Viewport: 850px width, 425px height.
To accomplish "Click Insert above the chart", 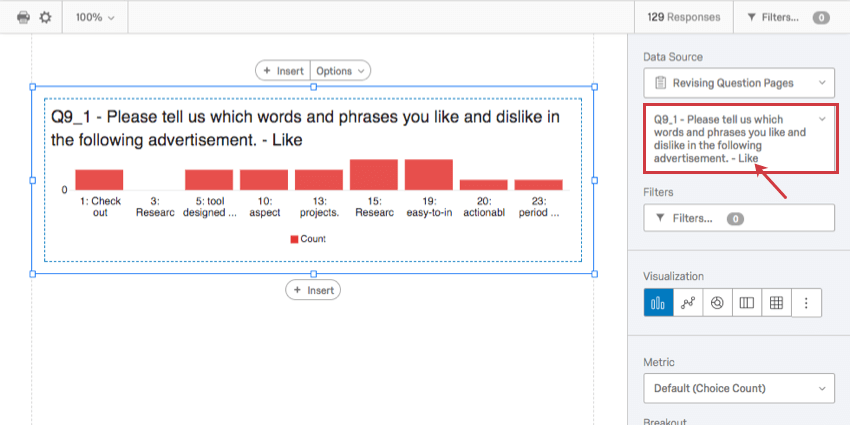I will point(284,71).
